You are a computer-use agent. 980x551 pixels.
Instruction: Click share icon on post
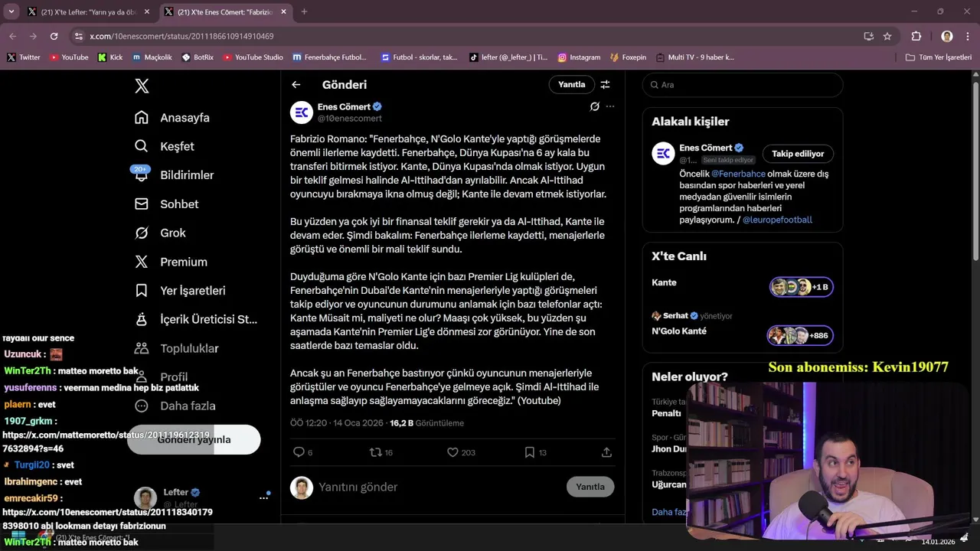[x=606, y=452]
